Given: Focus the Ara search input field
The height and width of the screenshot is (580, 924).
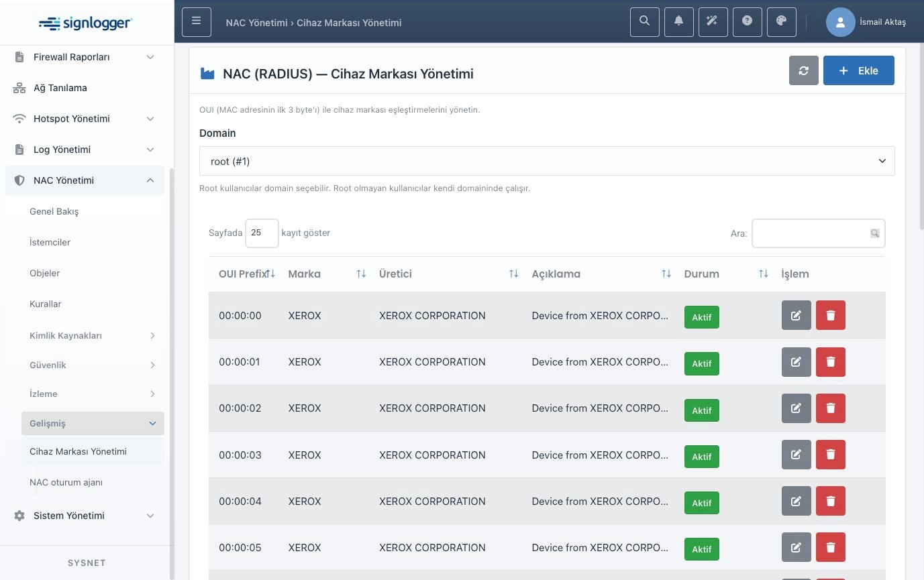Looking at the screenshot, I should coord(818,233).
